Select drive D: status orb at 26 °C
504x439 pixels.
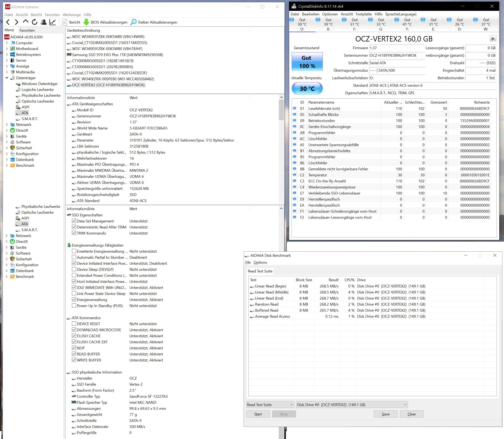[449, 20]
